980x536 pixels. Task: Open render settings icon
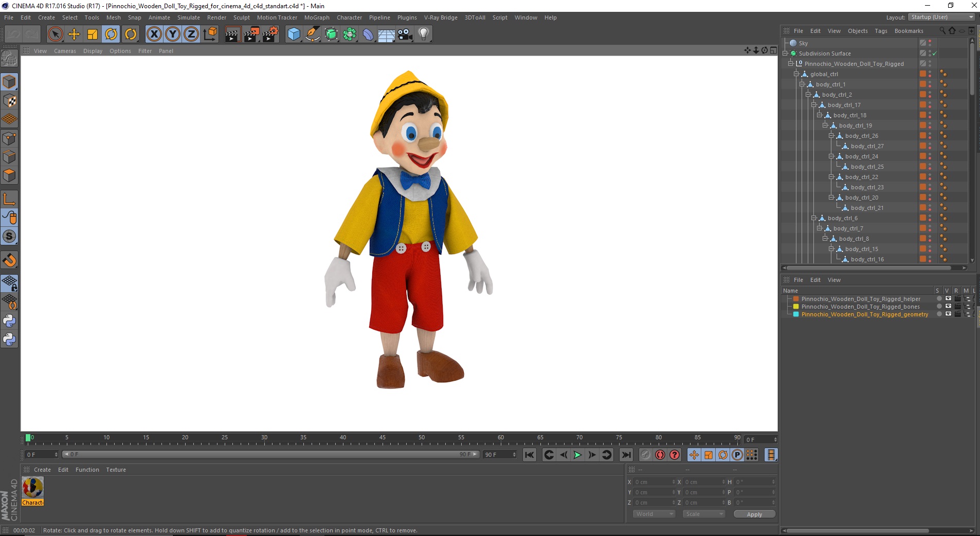[x=270, y=34]
